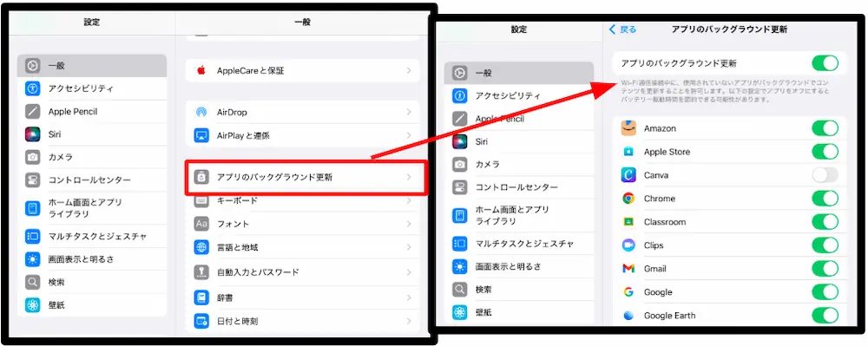Enable background refresh for Canva

pos(825,174)
